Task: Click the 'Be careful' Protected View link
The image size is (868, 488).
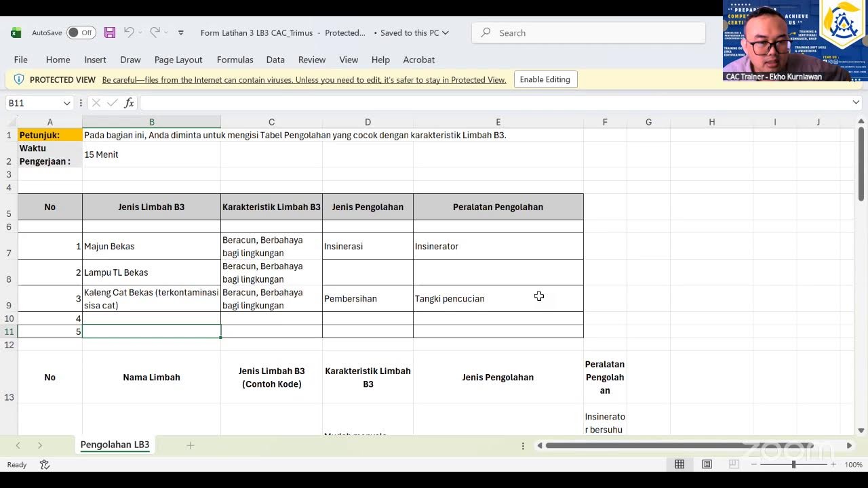Action: click(304, 80)
